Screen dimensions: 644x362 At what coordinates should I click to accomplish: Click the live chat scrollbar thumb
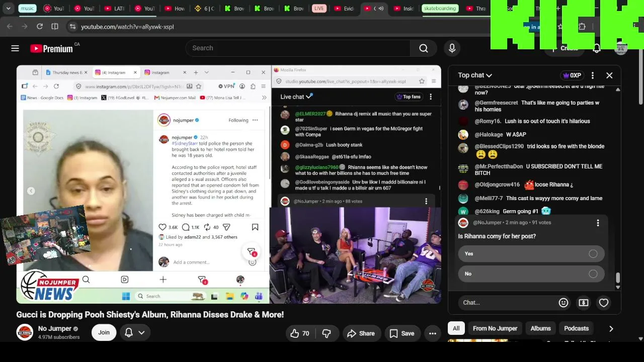click(x=618, y=278)
